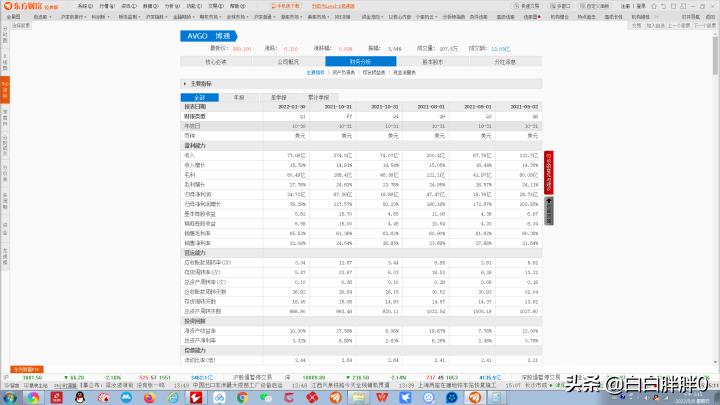Select the 全部 report filter tab
This screenshot has height=405, width=720.
200,97
